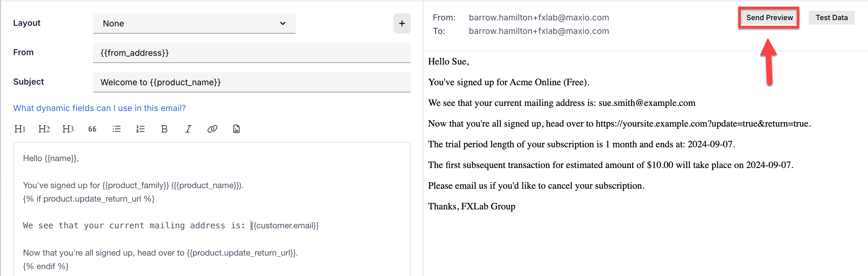Insert a hyperlink in editor

point(212,129)
